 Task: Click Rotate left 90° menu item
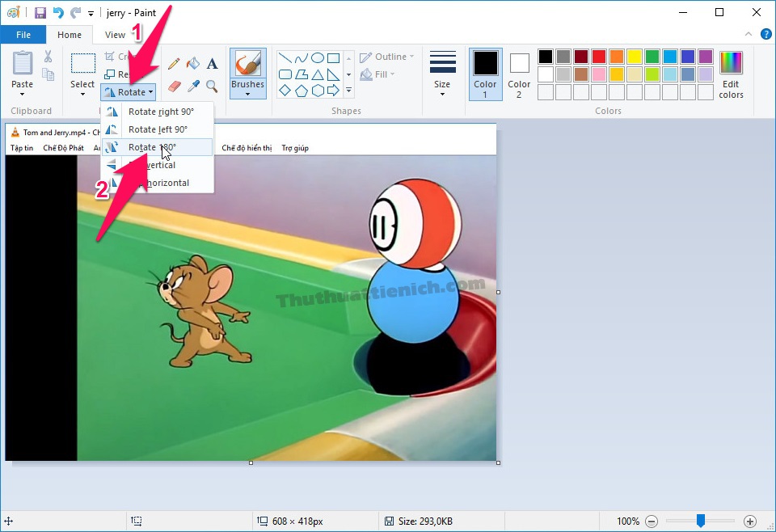tap(158, 129)
